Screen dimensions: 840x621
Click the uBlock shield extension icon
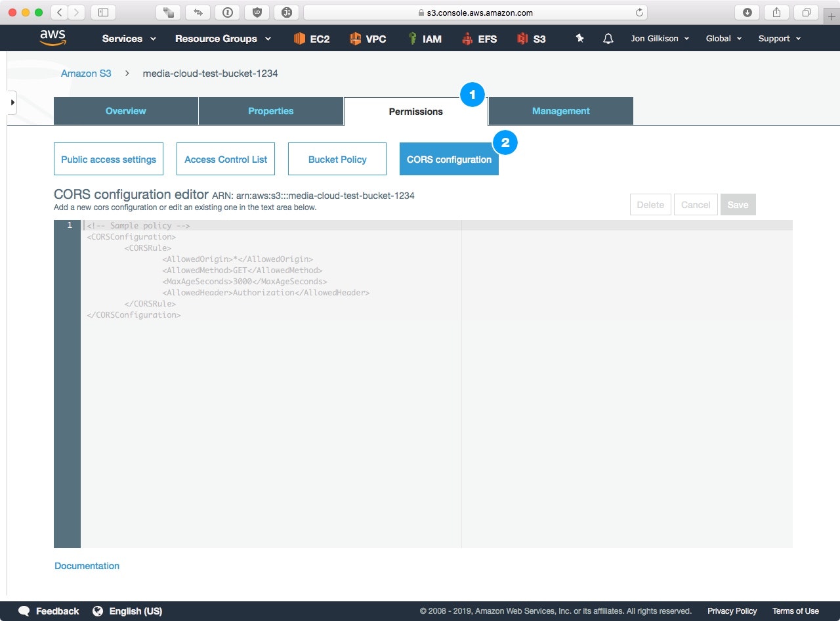257,12
